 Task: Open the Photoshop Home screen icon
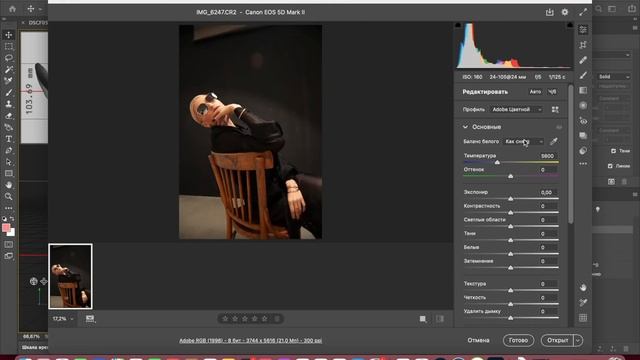tap(13, 9)
